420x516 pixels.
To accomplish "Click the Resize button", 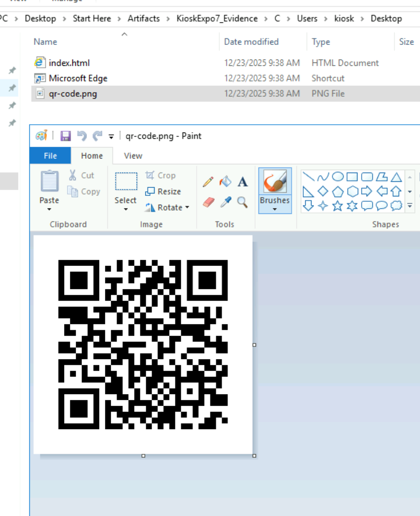I will click(163, 191).
